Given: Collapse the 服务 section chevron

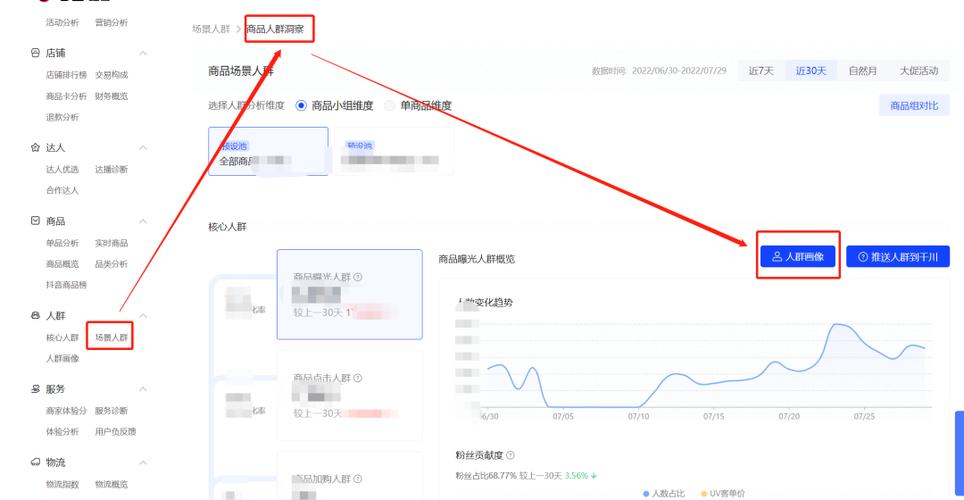Looking at the screenshot, I should (143, 389).
